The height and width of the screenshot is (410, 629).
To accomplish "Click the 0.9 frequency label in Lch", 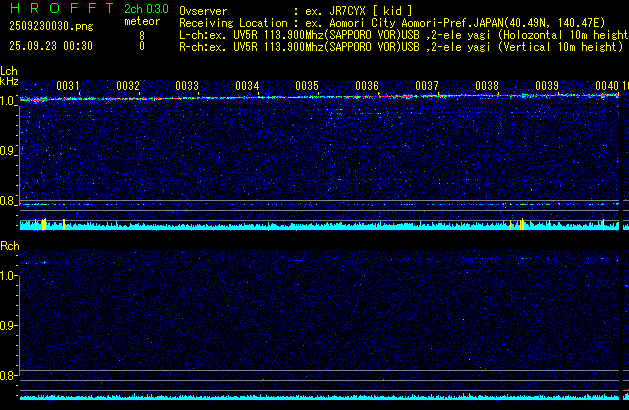I will coord(9,151).
